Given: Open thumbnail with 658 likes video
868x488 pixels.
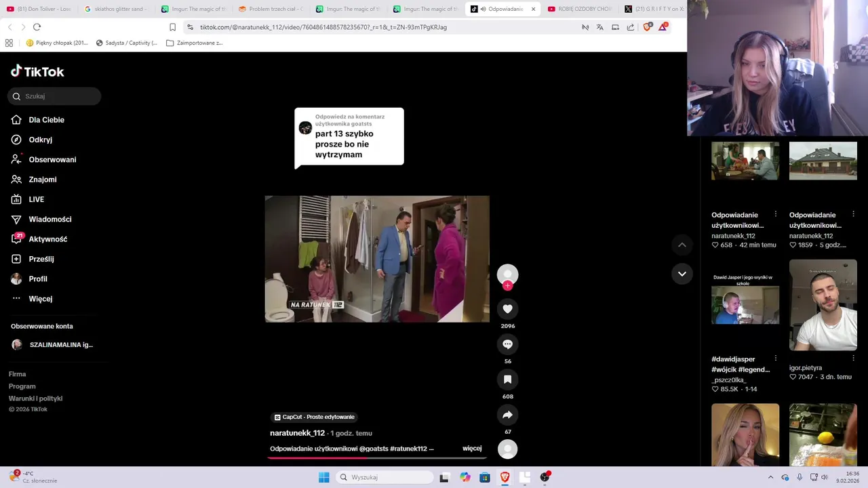Looking at the screenshot, I should click(x=745, y=161).
